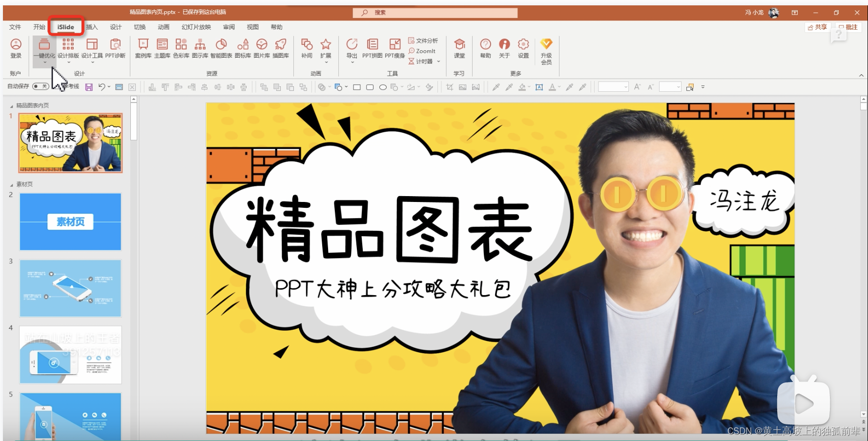Switch to the 幻灯片放映 tab

coord(196,27)
